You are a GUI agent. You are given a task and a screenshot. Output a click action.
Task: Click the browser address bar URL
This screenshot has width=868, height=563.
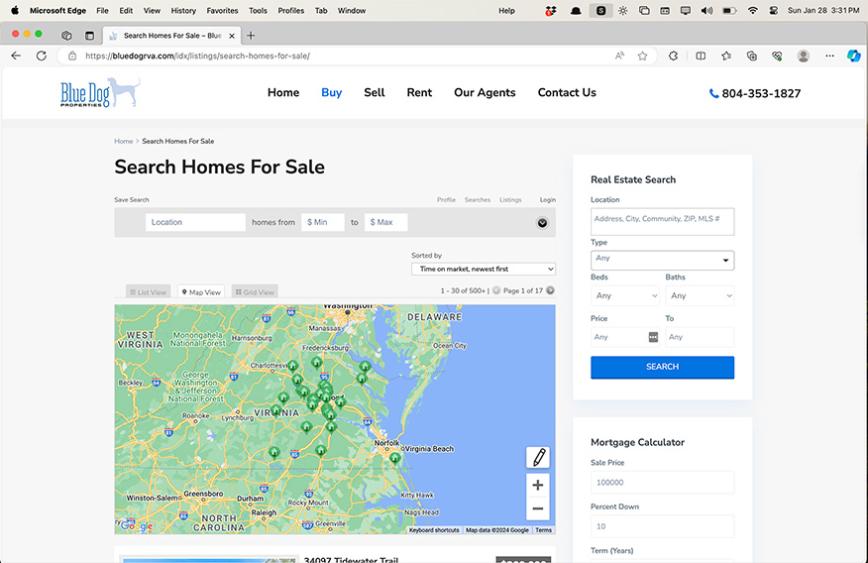pyautogui.click(x=198, y=56)
